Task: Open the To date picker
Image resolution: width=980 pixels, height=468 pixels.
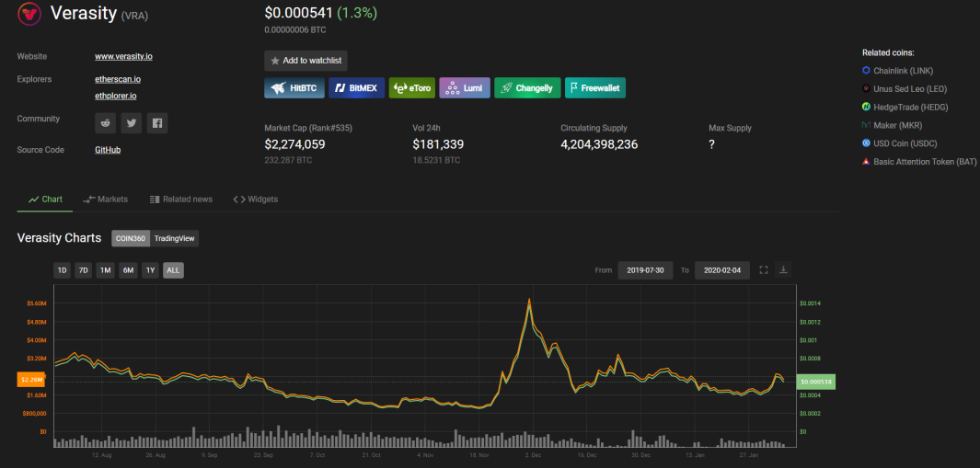Action: (722, 270)
